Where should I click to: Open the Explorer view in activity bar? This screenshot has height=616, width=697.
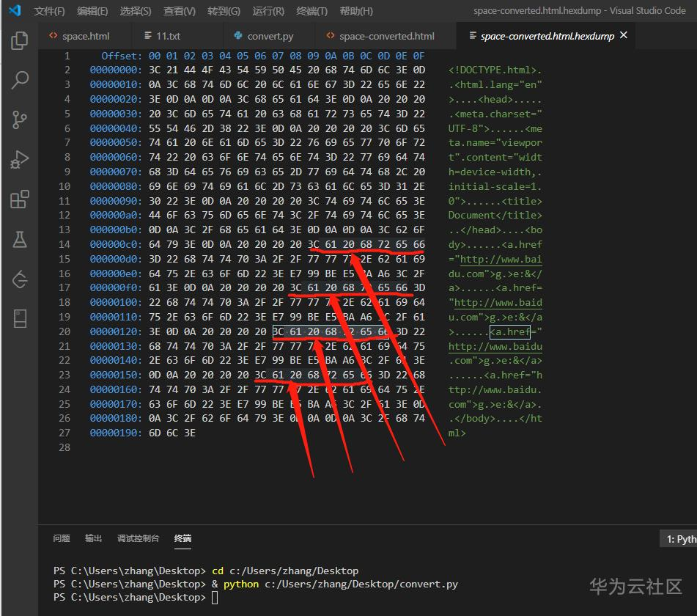(20, 40)
